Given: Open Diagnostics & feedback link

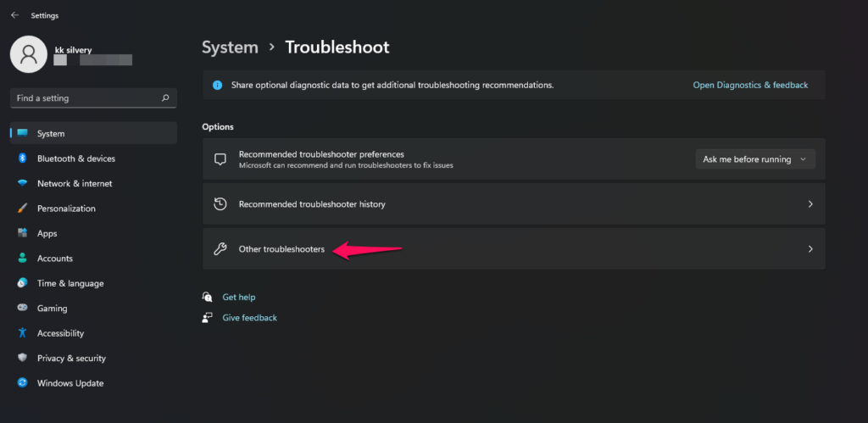Looking at the screenshot, I should pos(750,86).
